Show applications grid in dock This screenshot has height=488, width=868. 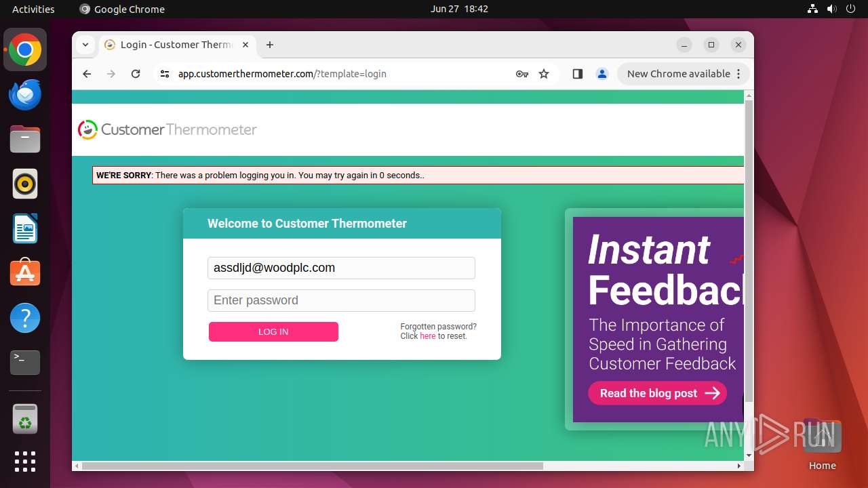25,462
